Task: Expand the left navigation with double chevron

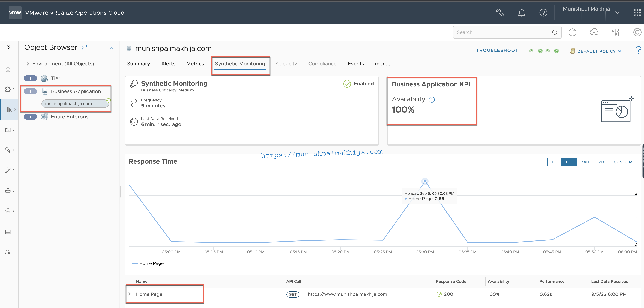Action: click(9, 48)
